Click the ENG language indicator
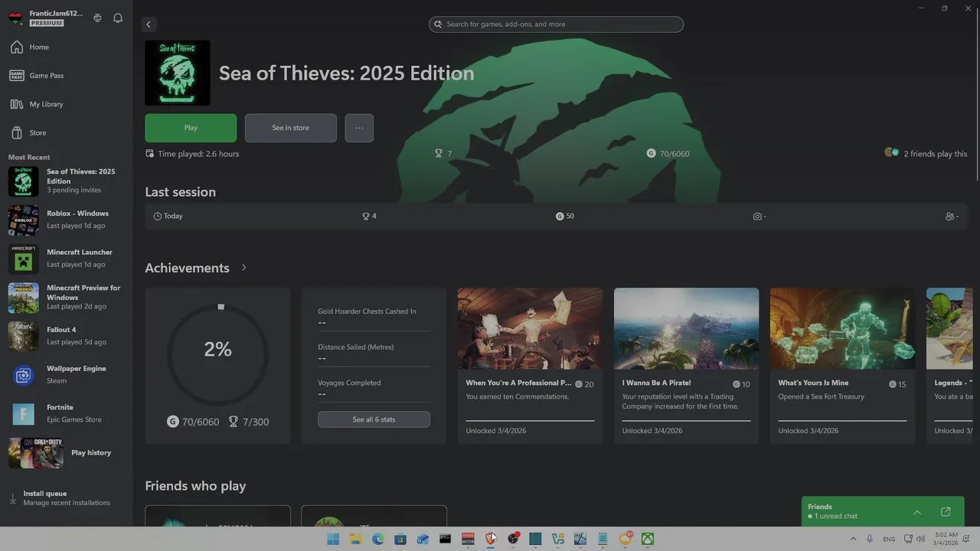 click(x=889, y=539)
